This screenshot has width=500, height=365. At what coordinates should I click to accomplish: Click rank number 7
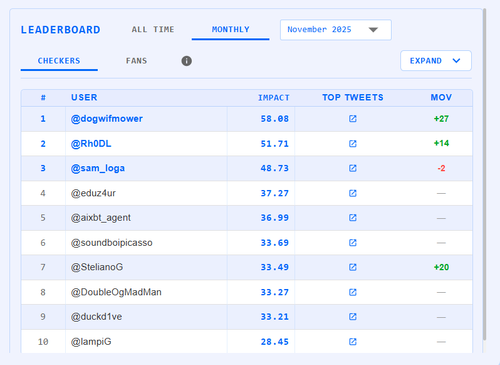[43, 267]
